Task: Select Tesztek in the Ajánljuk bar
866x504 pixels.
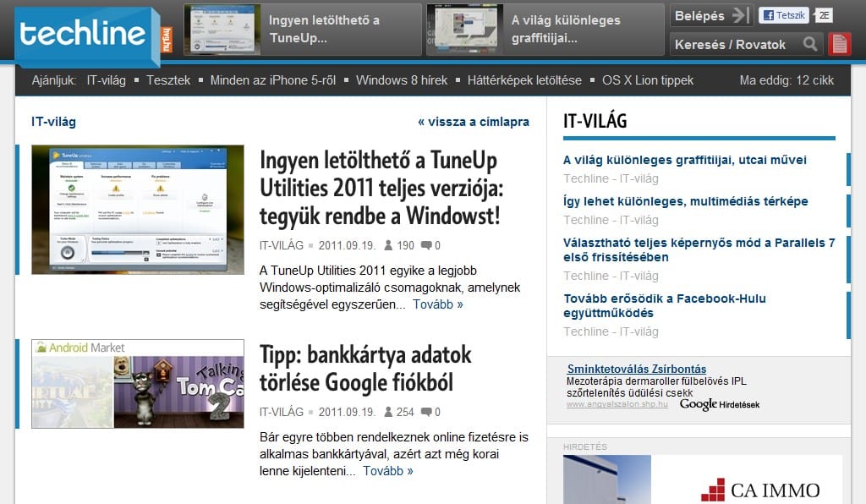Action: coord(168,80)
